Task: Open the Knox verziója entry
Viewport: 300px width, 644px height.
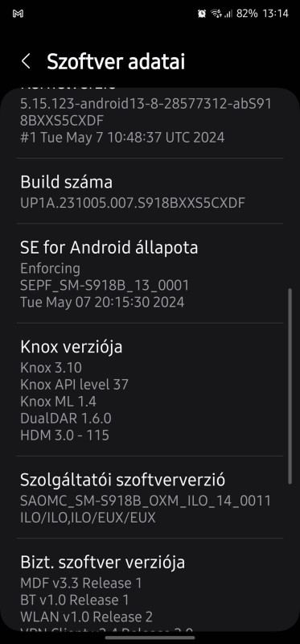Action: [x=150, y=390]
